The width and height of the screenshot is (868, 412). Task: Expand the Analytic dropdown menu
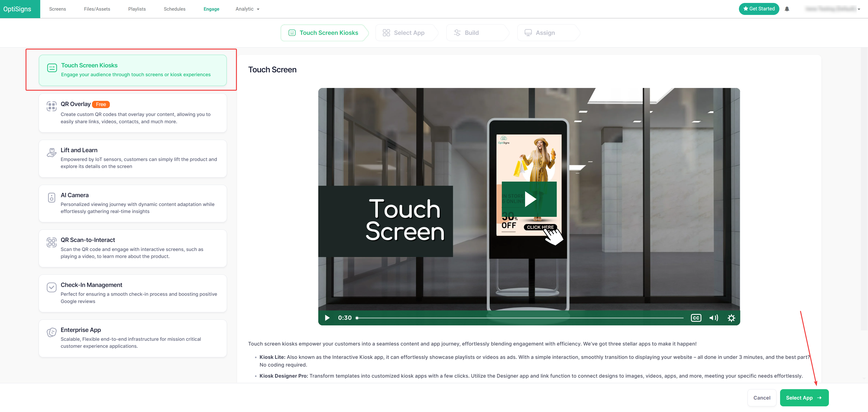coord(247,9)
